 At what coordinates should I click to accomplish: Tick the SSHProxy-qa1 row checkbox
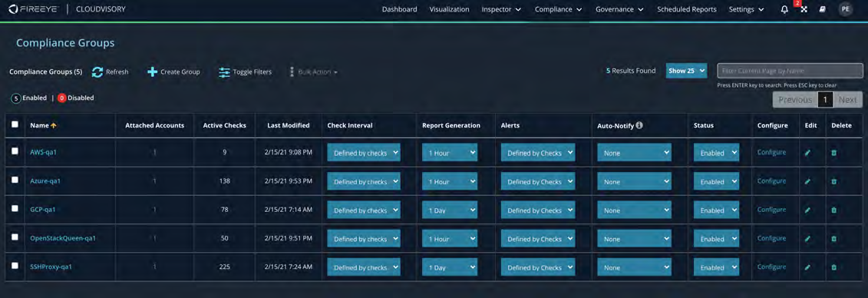[15, 266]
